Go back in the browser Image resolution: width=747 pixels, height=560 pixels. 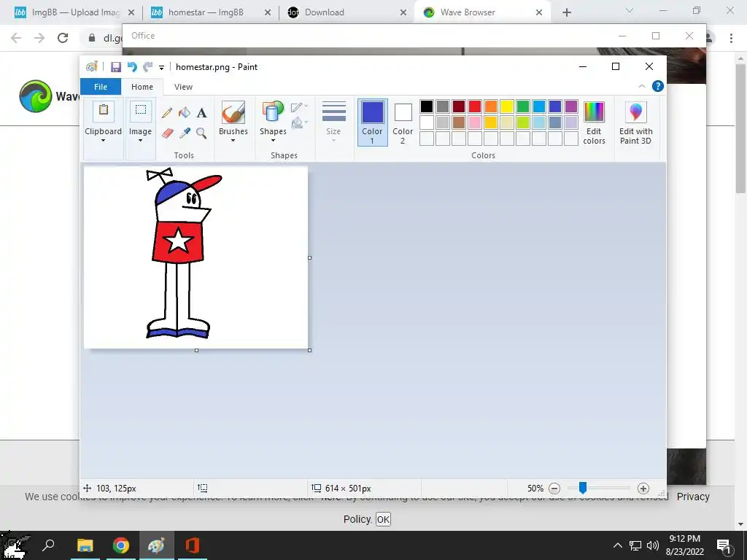tap(16, 38)
